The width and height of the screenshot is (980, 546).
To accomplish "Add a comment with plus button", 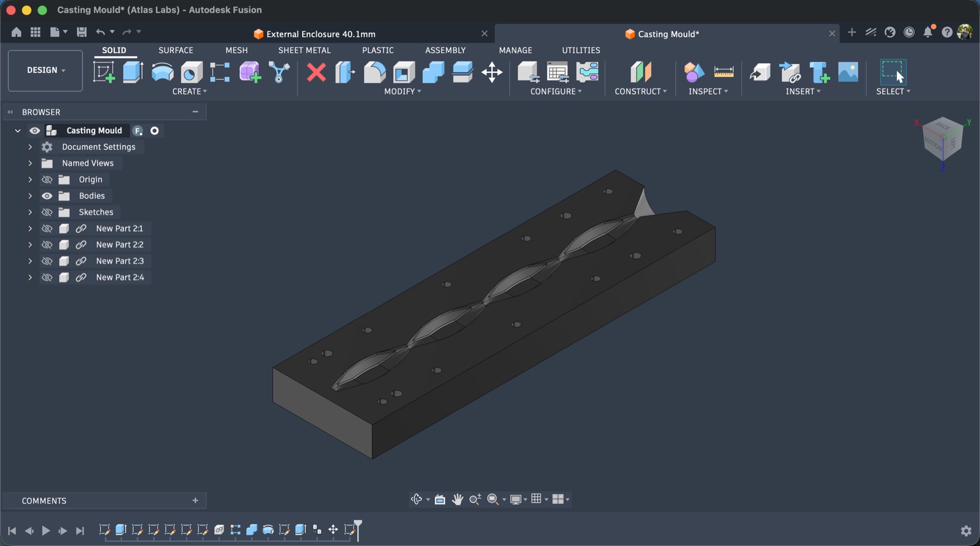I will pos(195,501).
